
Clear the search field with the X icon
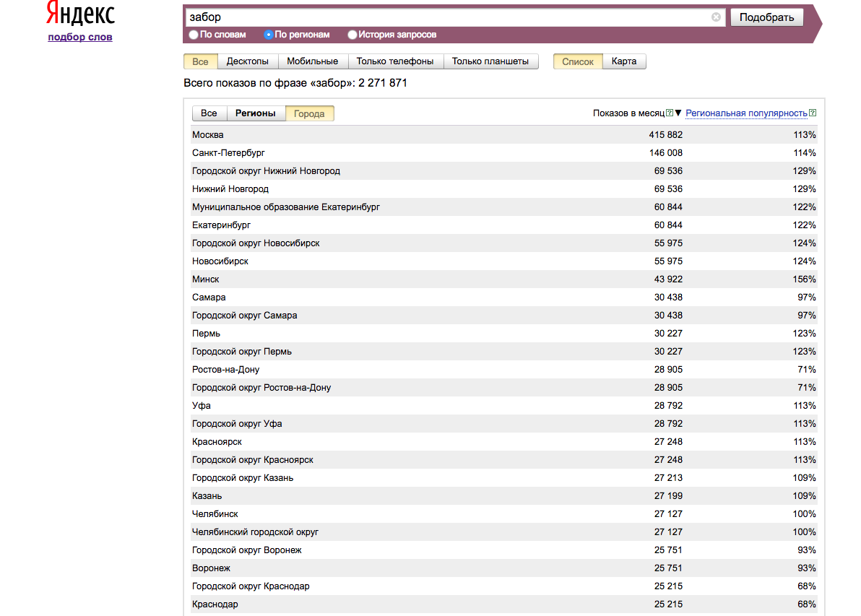pyautogui.click(x=716, y=17)
